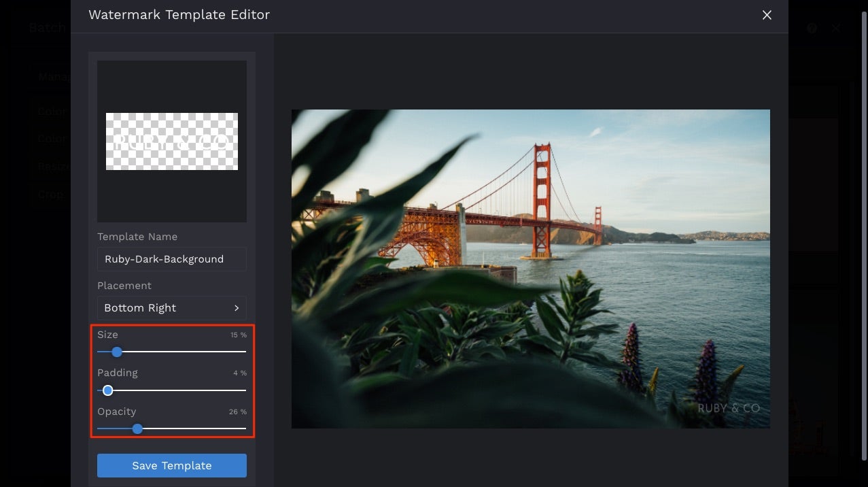Click the middle of the Size slider track
This screenshot has width=868, height=487.
pos(171,352)
